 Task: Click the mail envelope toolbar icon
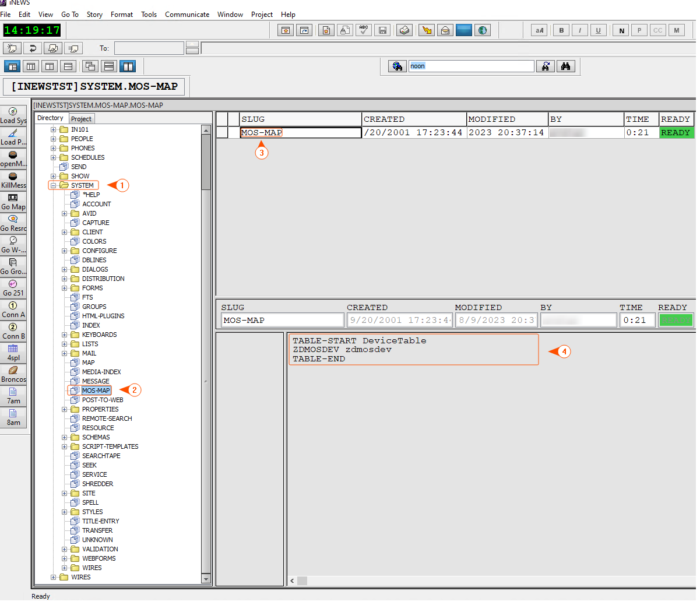(445, 30)
